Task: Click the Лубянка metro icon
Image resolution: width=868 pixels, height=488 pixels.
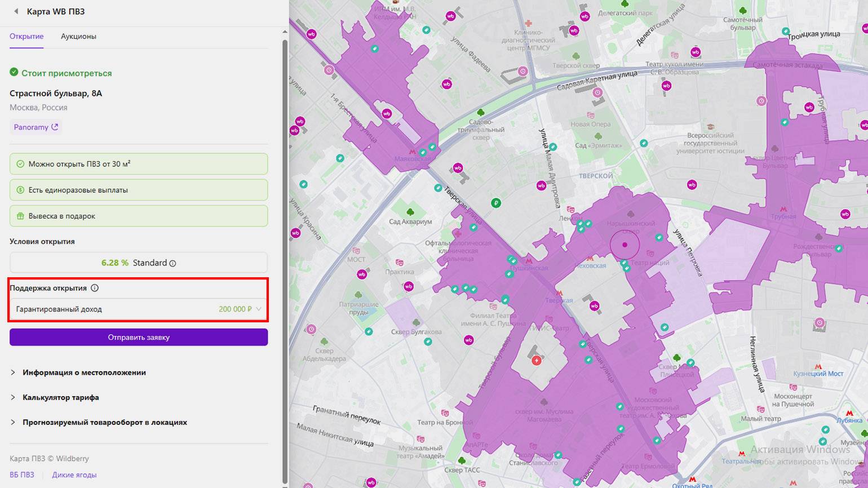Action: [849, 413]
